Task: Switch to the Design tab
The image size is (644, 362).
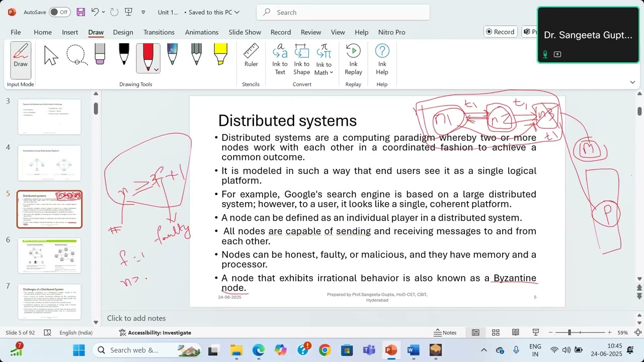Action: [x=123, y=32]
